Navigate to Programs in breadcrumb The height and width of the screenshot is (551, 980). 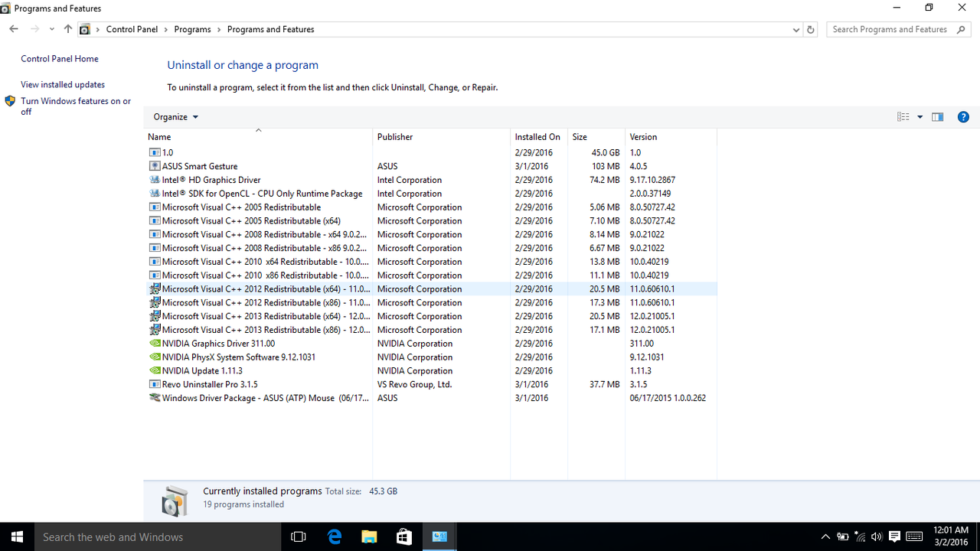192,29
